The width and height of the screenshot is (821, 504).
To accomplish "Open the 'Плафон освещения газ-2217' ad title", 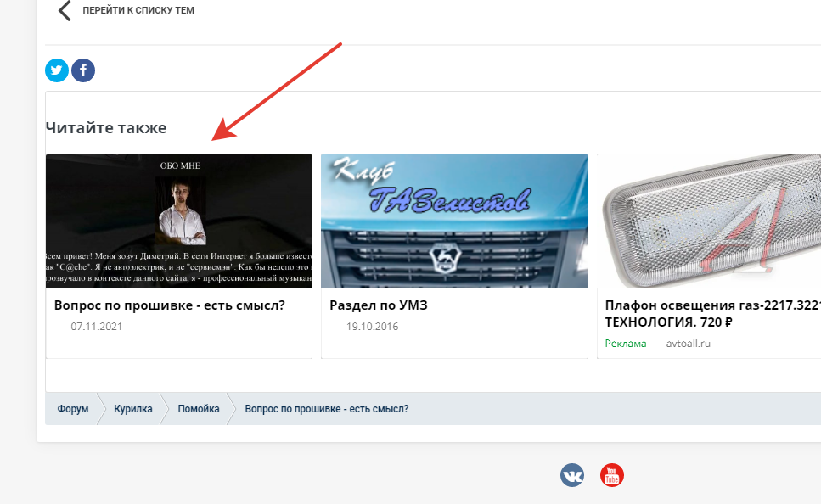I will [x=712, y=313].
